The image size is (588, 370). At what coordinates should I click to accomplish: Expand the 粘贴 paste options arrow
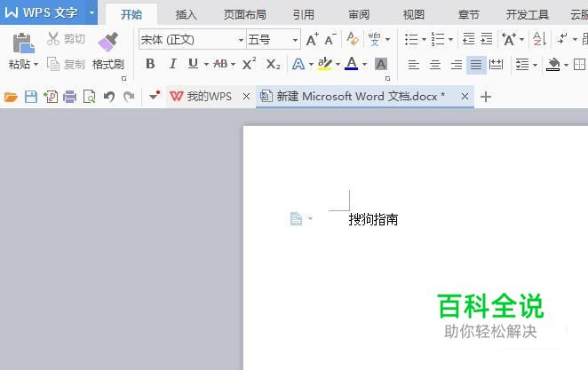point(36,65)
